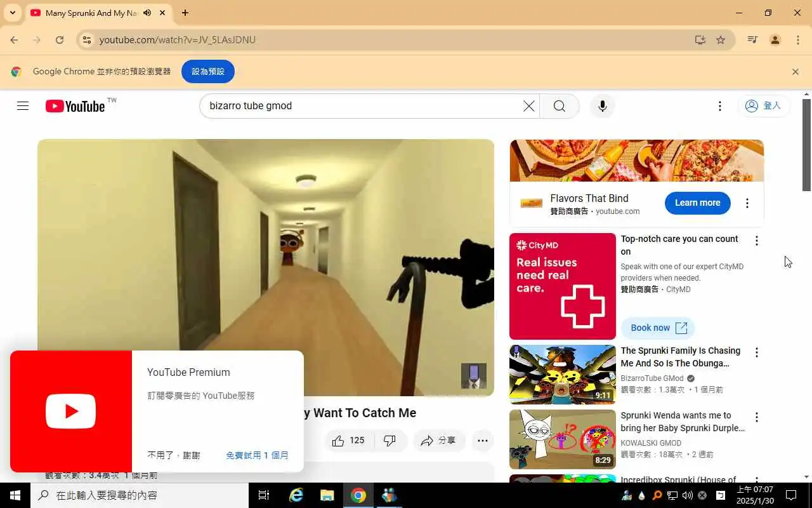Open the Windows Start menu
This screenshot has height=508, width=812.
[x=15, y=495]
